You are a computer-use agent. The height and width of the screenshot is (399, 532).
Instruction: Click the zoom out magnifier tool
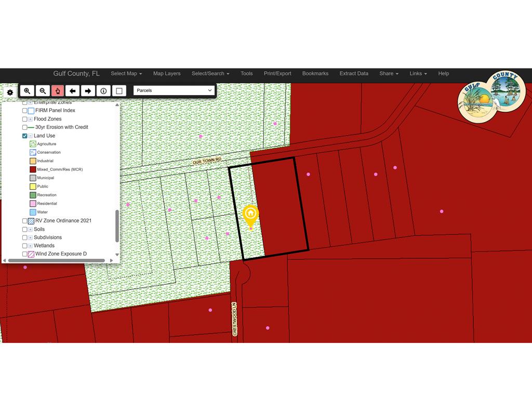[43, 91]
